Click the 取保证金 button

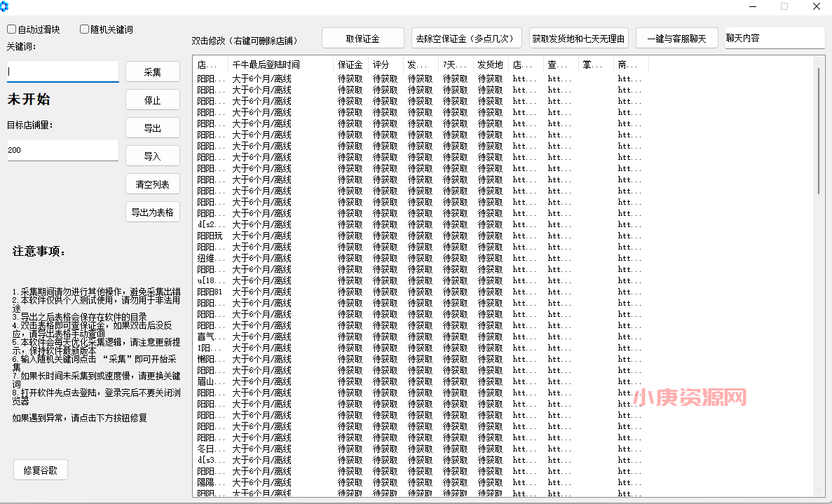pyautogui.click(x=362, y=37)
